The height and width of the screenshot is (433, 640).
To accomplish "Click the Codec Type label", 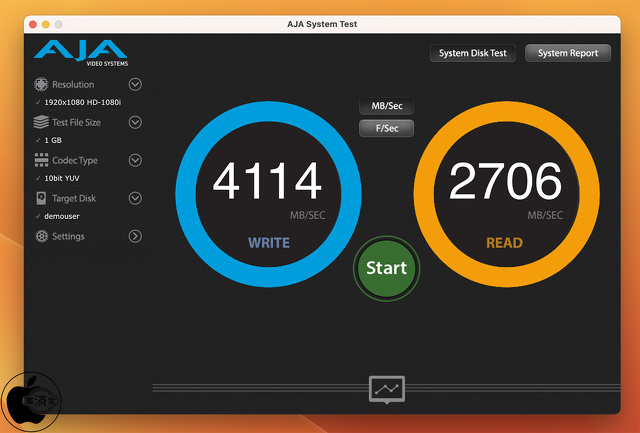I will [75, 160].
